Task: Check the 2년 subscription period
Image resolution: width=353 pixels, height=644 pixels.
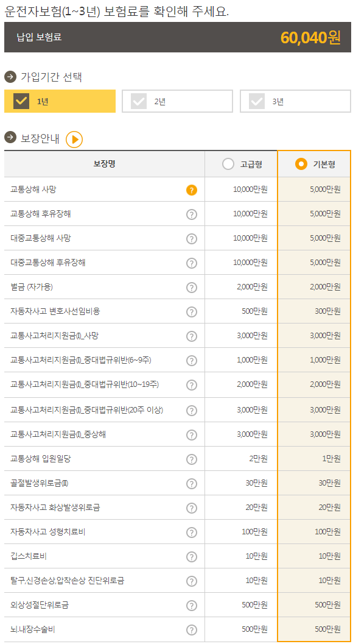Action: (x=139, y=101)
